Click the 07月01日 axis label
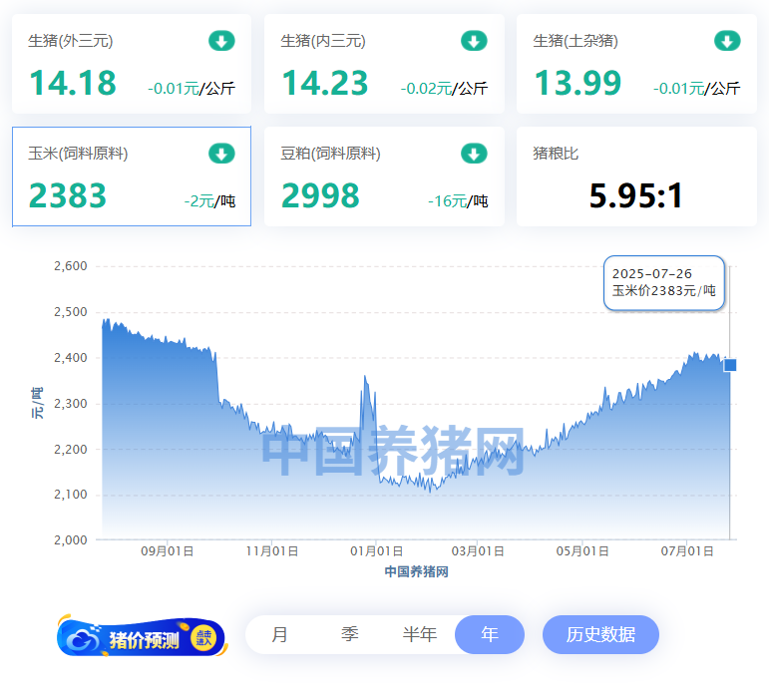 pyautogui.click(x=687, y=551)
